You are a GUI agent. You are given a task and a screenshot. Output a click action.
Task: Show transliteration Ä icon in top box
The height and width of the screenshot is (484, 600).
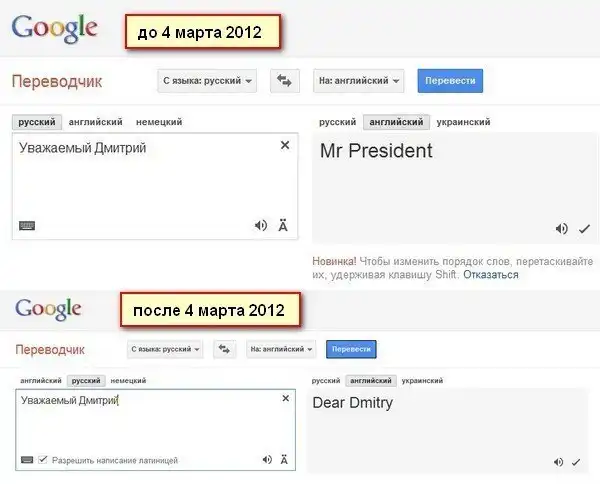click(283, 225)
